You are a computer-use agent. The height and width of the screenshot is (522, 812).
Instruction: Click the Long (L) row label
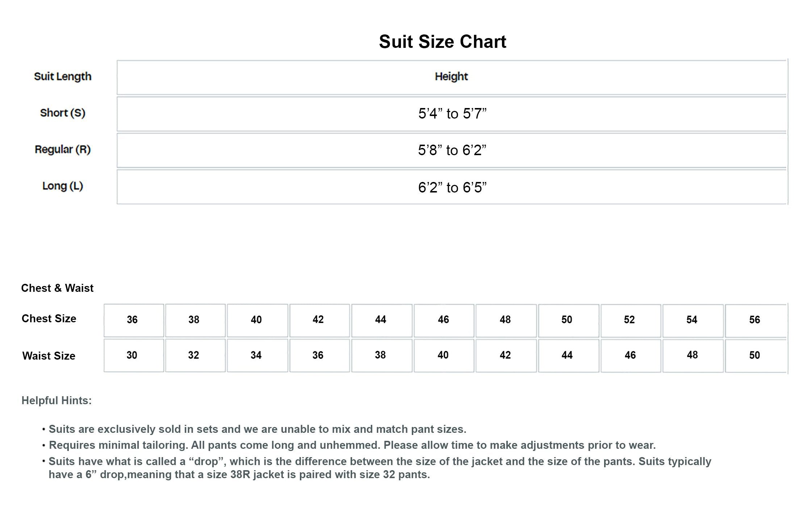[63, 186]
